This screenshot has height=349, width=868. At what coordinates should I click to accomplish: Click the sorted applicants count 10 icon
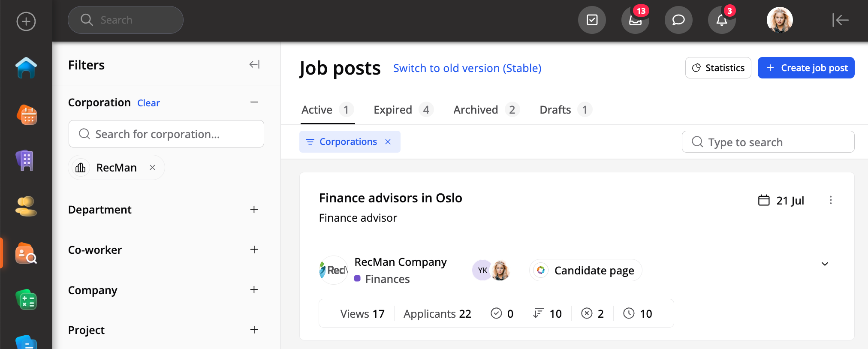(x=538, y=313)
